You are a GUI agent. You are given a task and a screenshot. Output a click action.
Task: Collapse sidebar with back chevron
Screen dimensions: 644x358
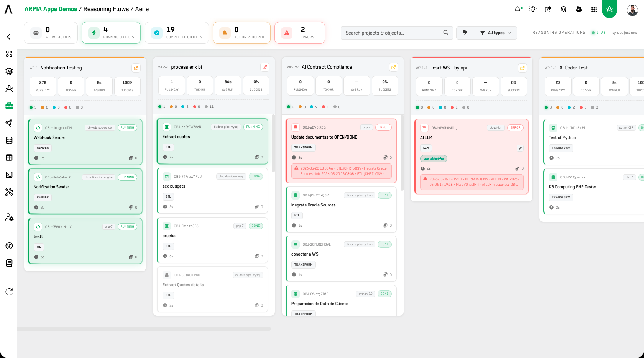pos(9,36)
